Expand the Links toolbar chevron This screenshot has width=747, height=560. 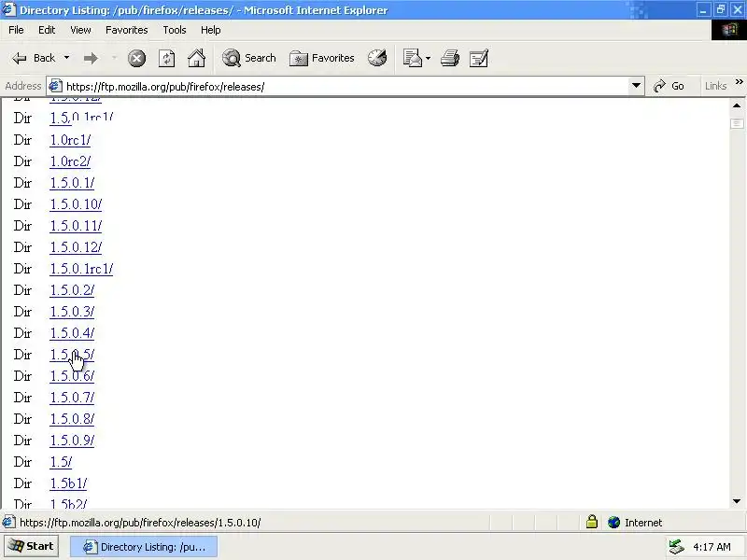739,82
